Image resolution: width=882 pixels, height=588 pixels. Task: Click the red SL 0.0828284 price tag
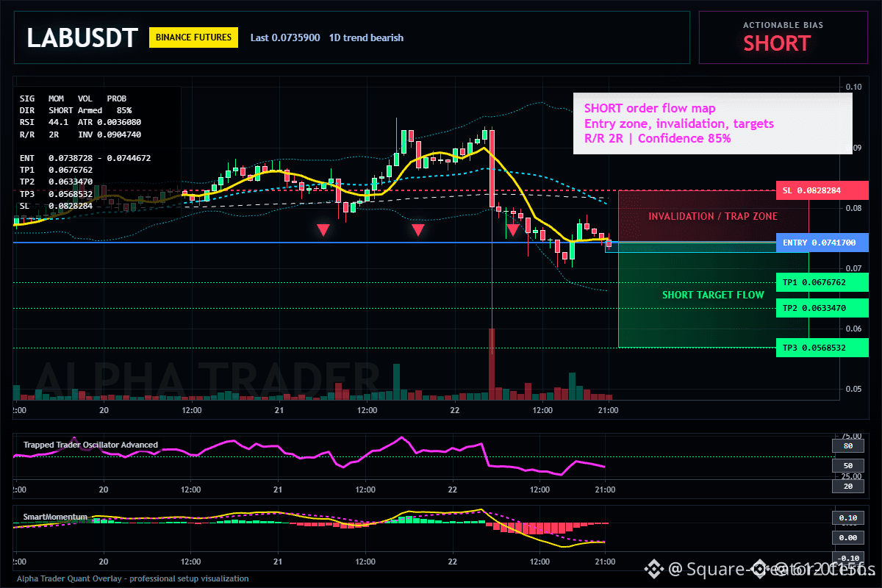pos(822,190)
